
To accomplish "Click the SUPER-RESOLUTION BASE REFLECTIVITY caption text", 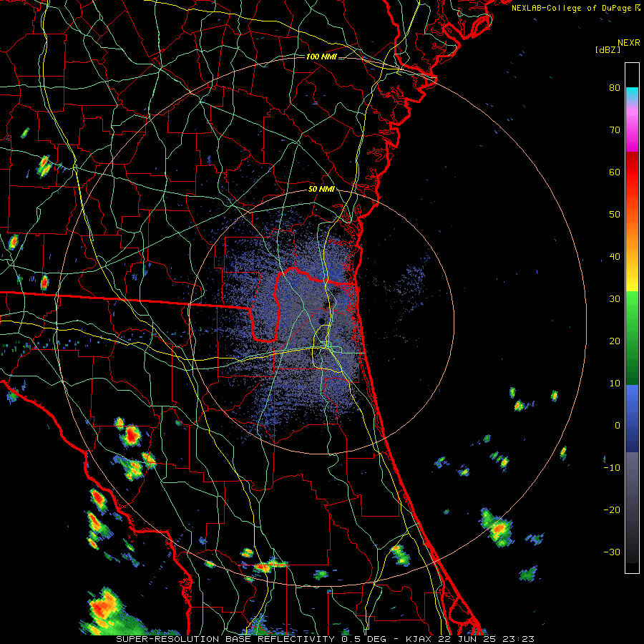I will (x=225, y=639).
